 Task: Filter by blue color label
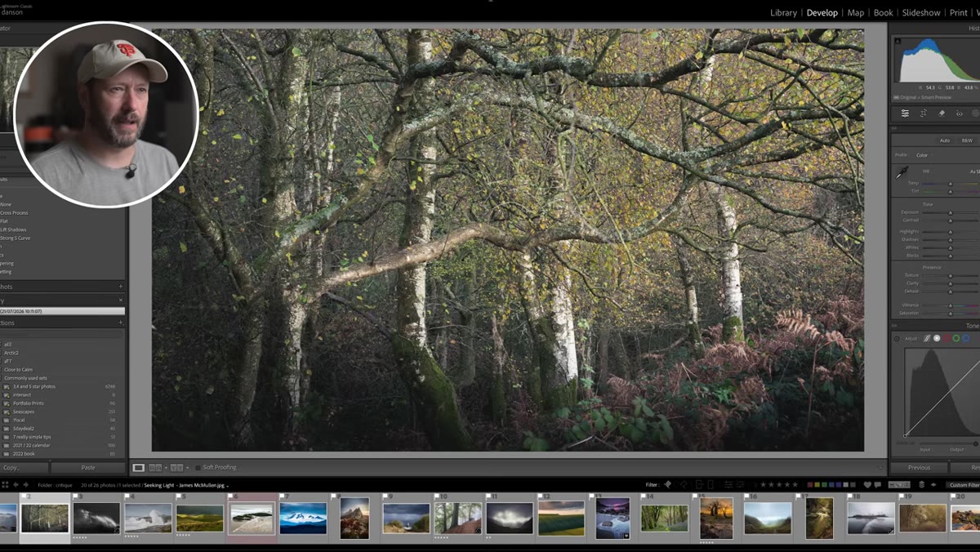click(831, 485)
